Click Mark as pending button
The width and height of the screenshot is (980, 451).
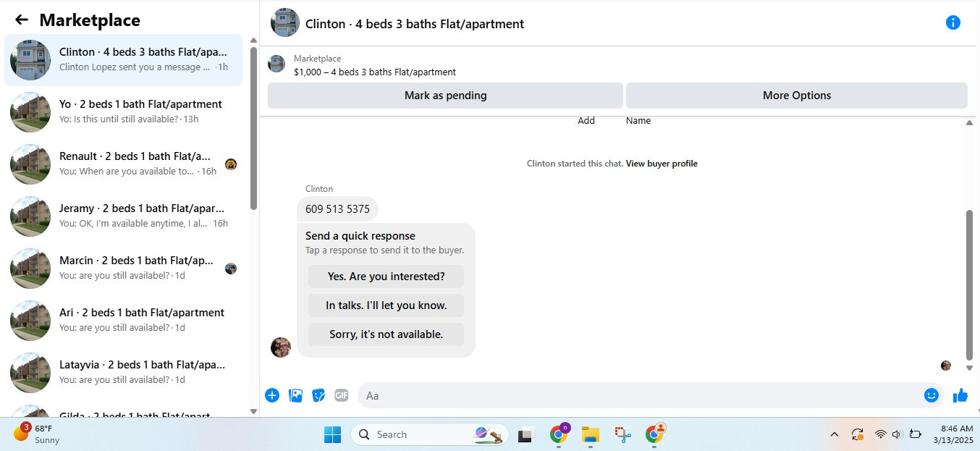click(445, 96)
